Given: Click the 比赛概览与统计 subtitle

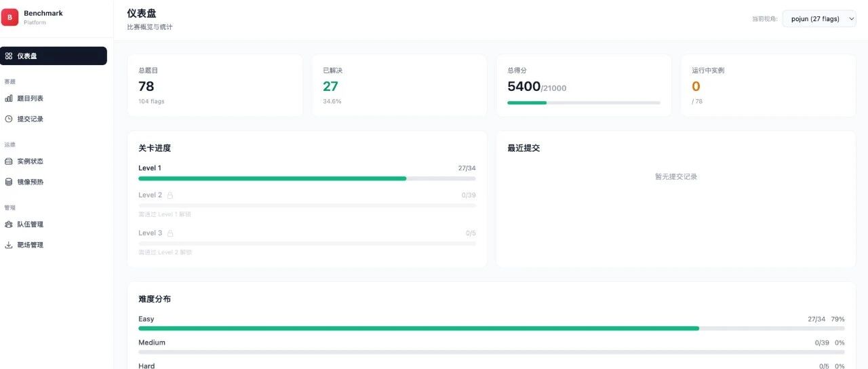Looking at the screenshot, I should click(150, 27).
